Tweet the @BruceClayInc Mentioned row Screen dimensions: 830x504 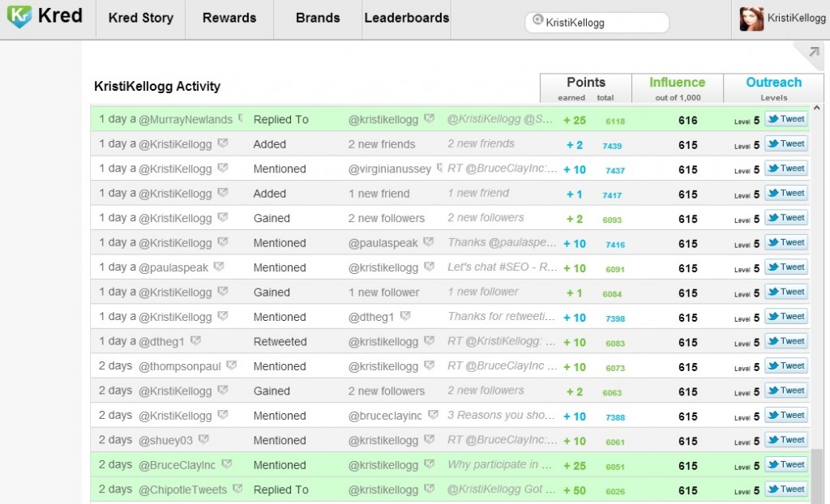click(786, 465)
